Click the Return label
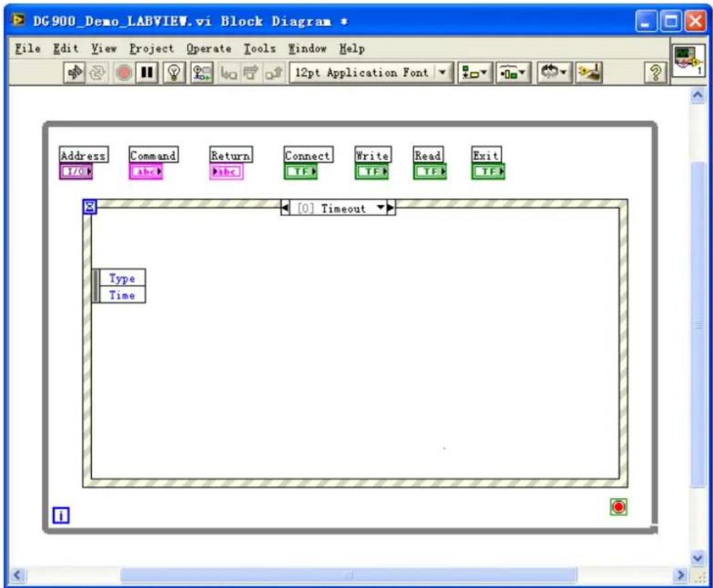The width and height of the screenshot is (713, 588). [231, 156]
